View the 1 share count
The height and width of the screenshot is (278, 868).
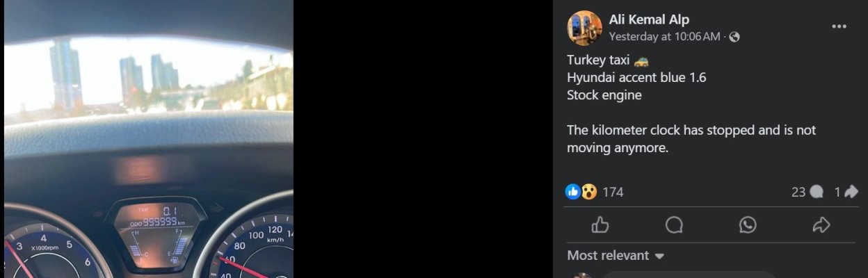tap(846, 192)
